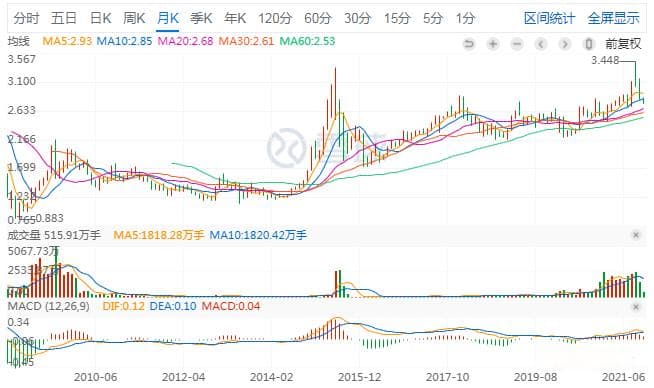This screenshot has height=388, width=654.
Task: Click the 3.448 high price label
Action: [605, 60]
